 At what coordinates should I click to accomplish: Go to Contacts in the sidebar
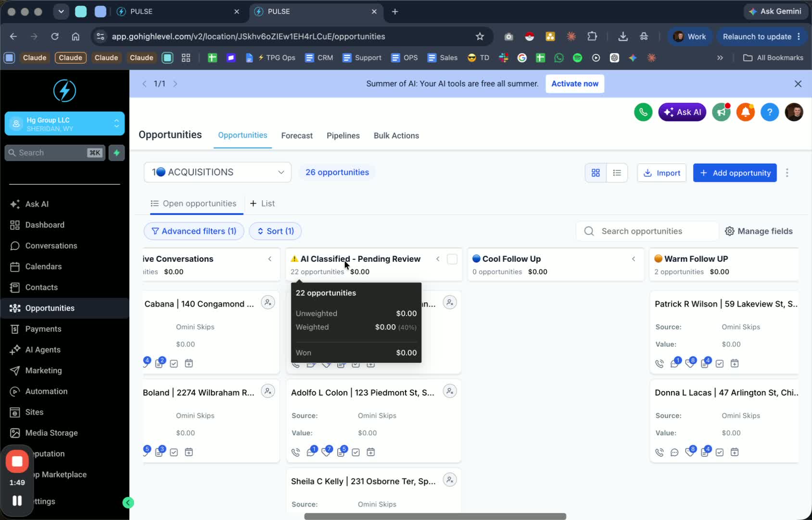pyautogui.click(x=64, y=287)
